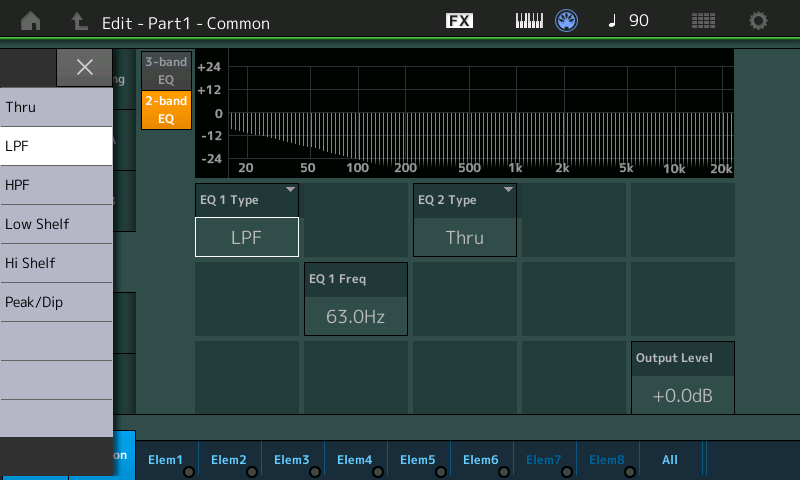This screenshot has height=480, width=800.
Task: Go to the Home screen icon
Action: pyautogui.click(x=31, y=21)
